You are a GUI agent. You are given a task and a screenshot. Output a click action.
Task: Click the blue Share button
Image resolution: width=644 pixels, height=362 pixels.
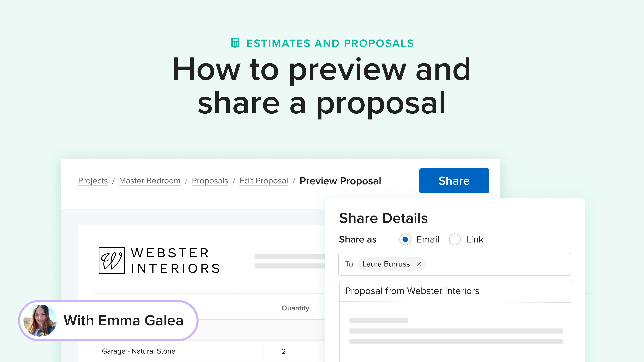click(454, 181)
